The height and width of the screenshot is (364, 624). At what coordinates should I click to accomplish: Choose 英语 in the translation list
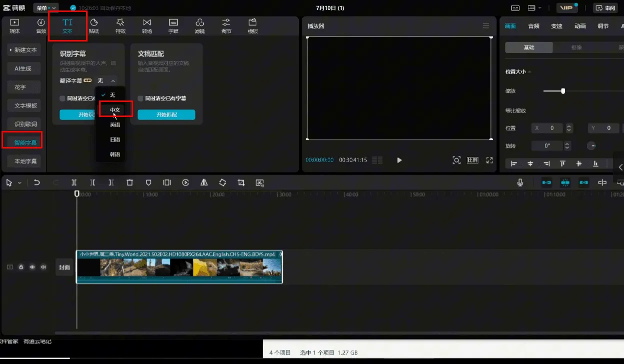115,124
